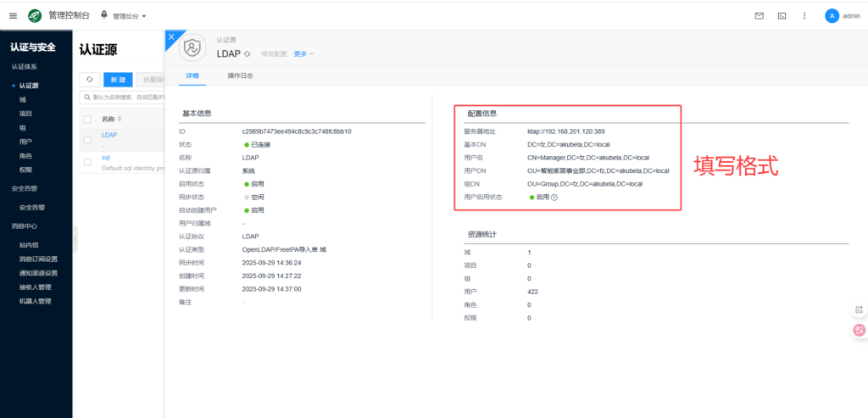Click the refresh list button
Viewport: 868px width, 418px height.
pos(89,79)
